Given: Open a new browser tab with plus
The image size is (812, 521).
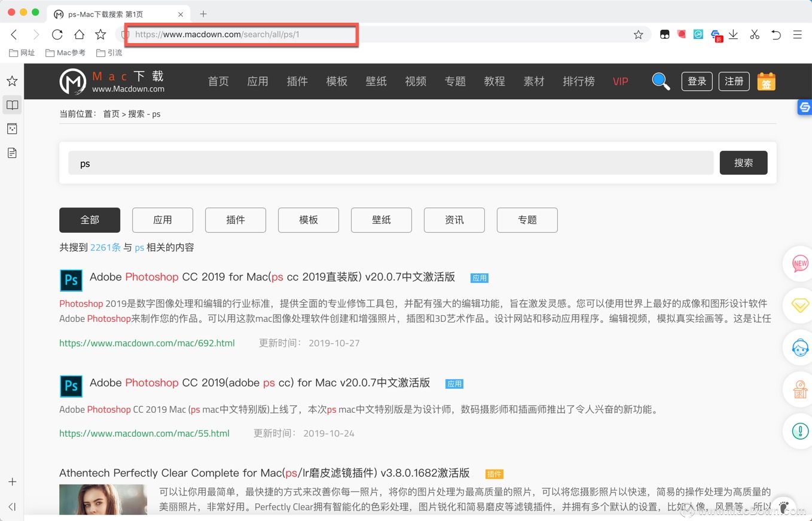Looking at the screenshot, I should 203,13.
